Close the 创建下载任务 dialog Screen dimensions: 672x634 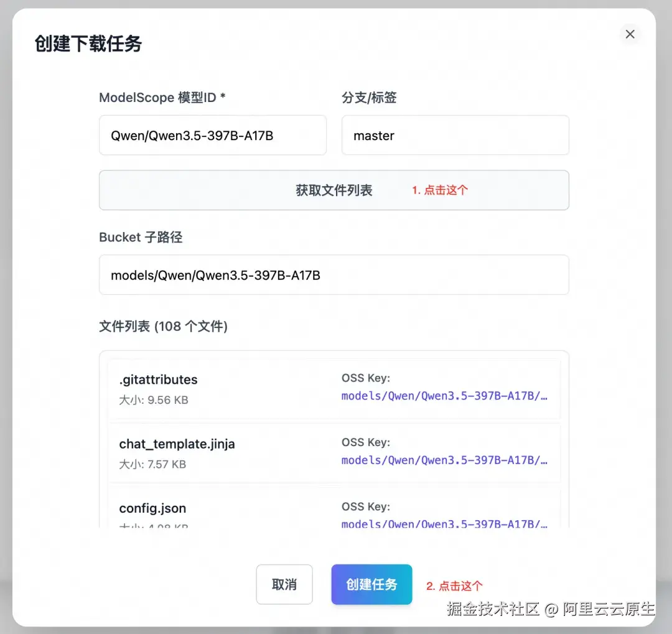630,34
